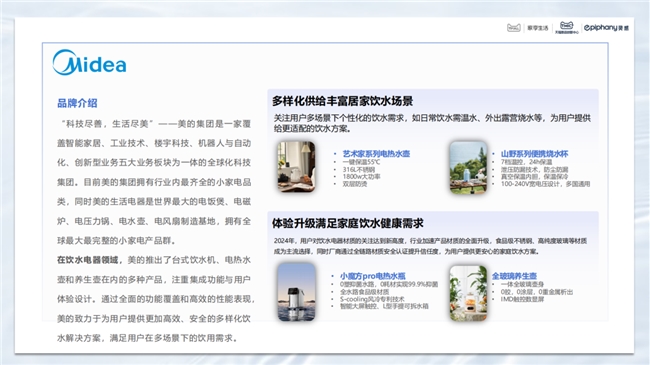Viewport: 650px width, 365px height.
Task: Click the IMD触控数显屏 bullet item
Action: click(x=522, y=299)
